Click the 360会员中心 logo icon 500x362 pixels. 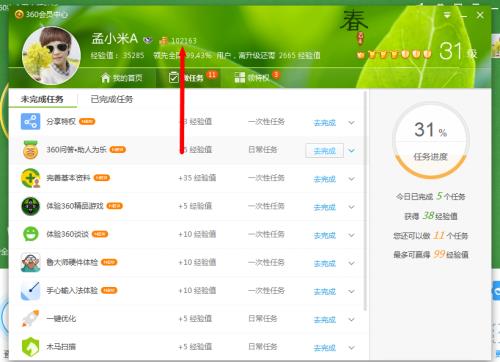click(x=19, y=14)
